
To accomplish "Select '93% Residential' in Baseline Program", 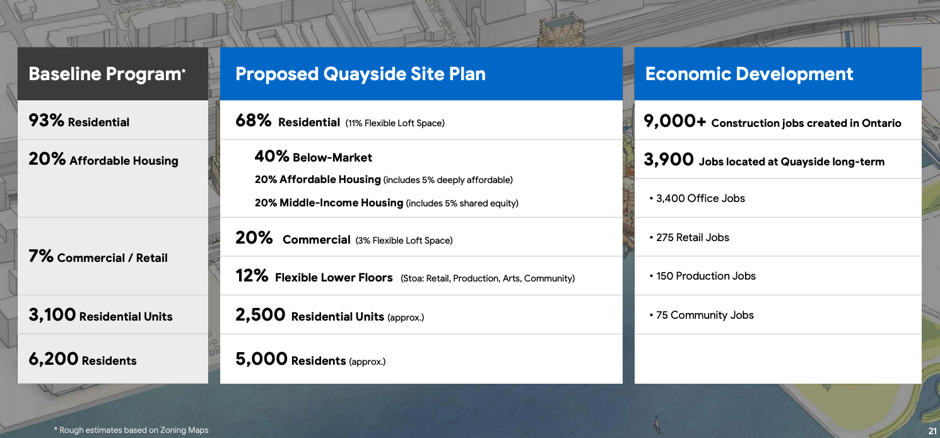I will tap(79, 121).
